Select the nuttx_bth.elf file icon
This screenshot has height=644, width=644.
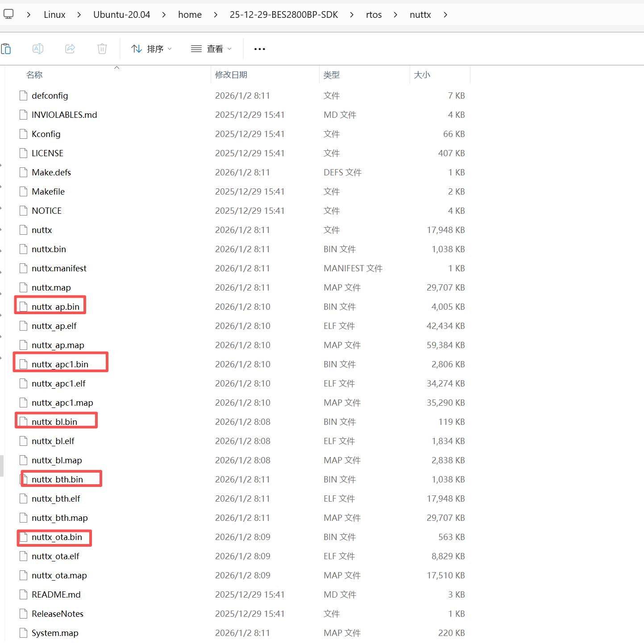[x=24, y=499]
